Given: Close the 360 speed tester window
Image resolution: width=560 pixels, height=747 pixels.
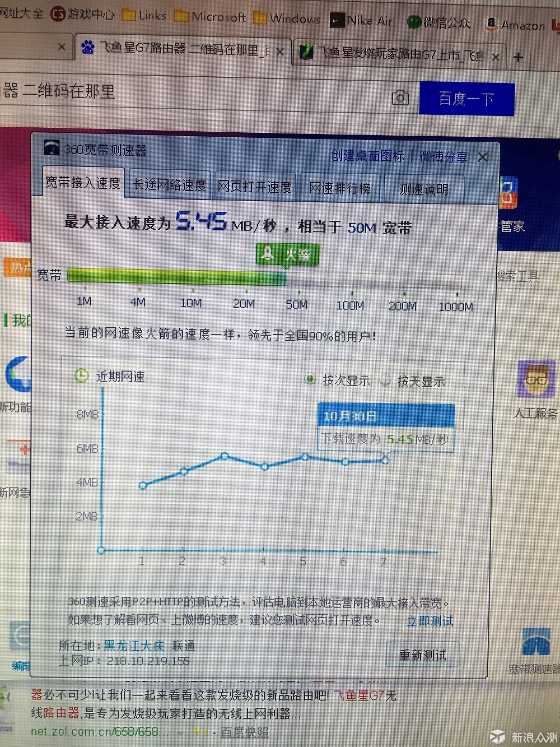Looking at the screenshot, I should pos(483,158).
